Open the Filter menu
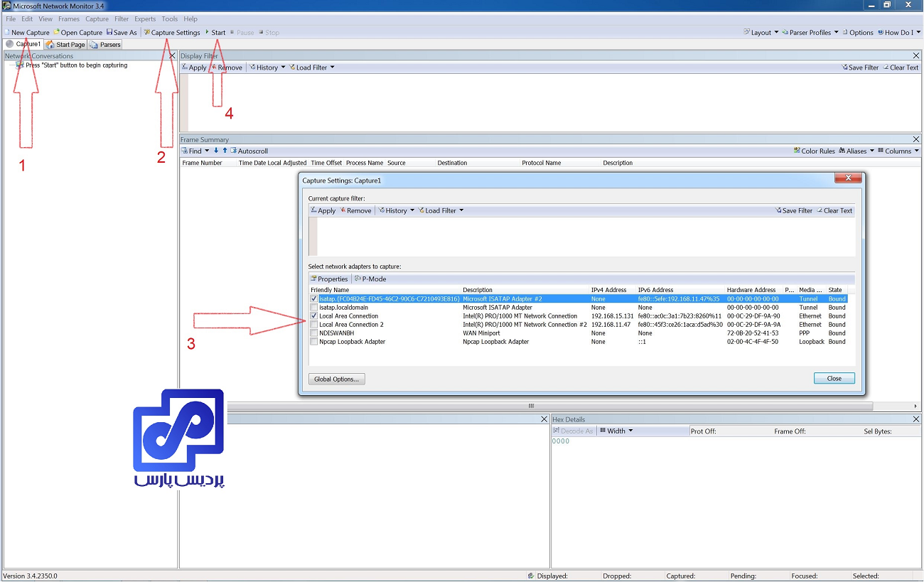This screenshot has height=582, width=924. tap(122, 19)
